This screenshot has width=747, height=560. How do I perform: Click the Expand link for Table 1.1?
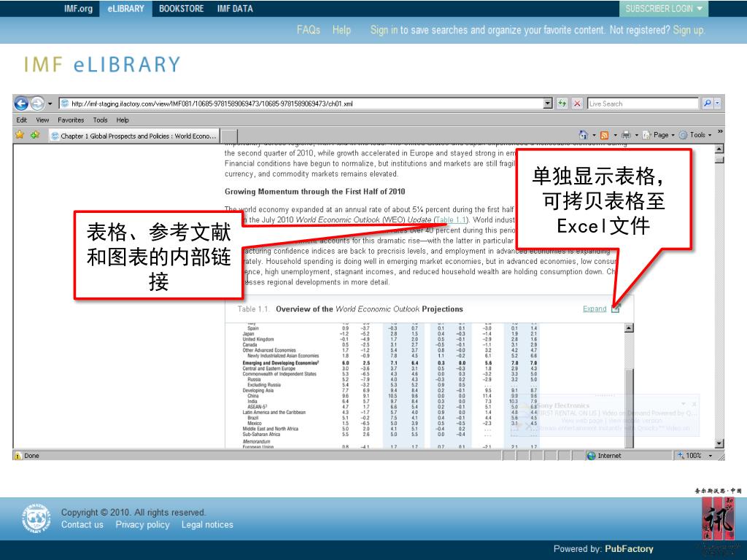click(x=595, y=309)
